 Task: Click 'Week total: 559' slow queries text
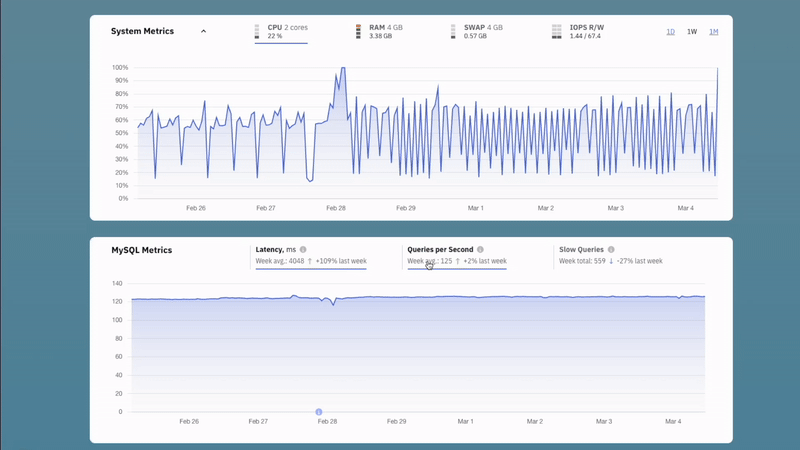(x=582, y=261)
